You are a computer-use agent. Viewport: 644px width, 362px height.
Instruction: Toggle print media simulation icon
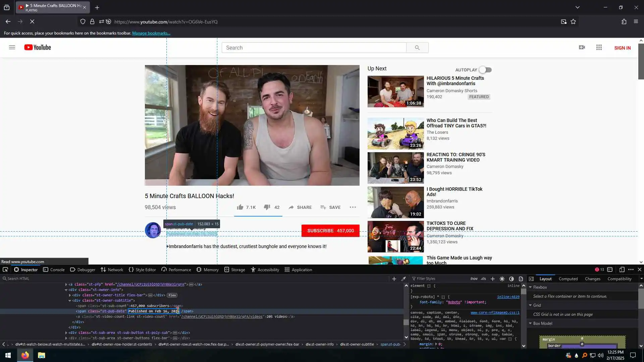click(521, 279)
